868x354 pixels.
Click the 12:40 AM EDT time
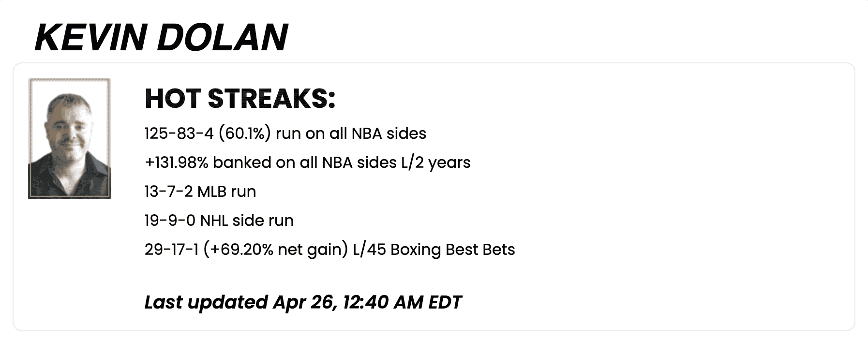tap(403, 302)
